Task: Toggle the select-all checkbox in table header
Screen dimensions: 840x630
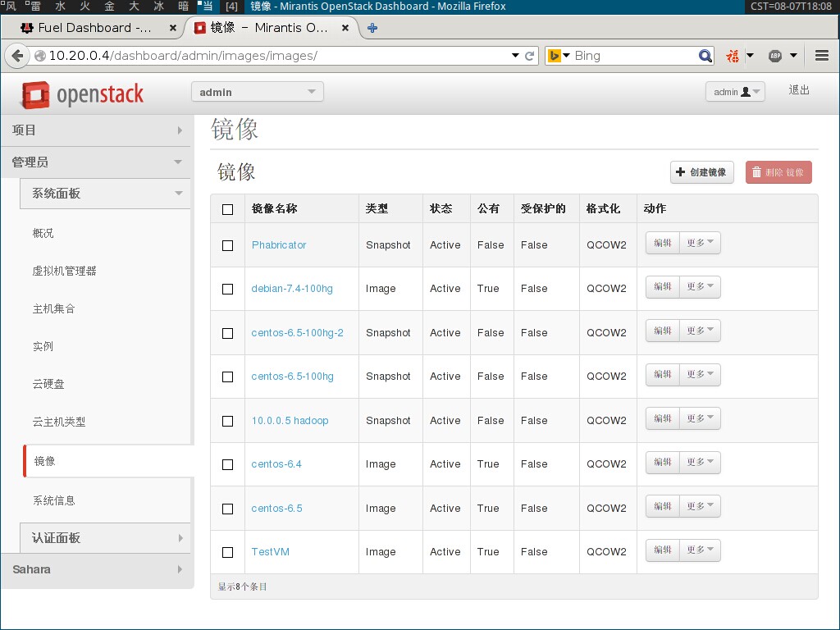Action: coord(228,209)
